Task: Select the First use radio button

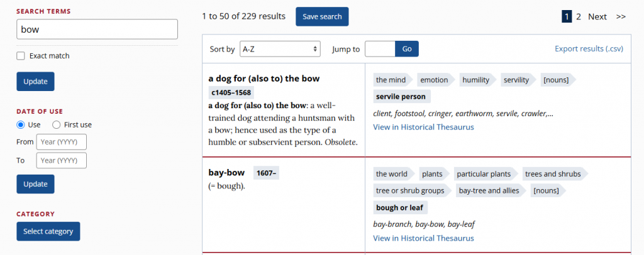Action: (57, 124)
